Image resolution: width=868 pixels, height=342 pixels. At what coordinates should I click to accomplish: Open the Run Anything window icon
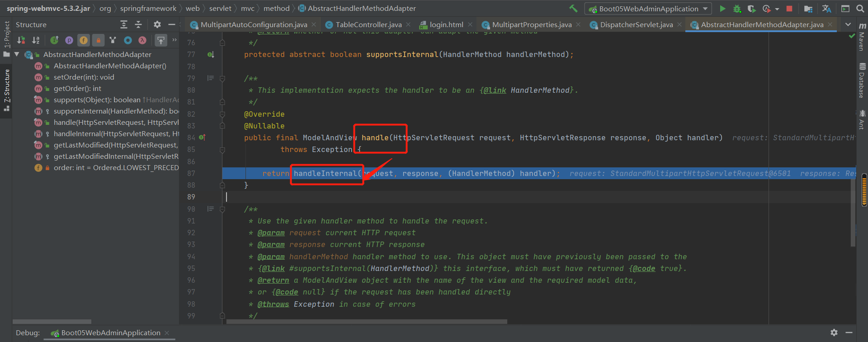(x=845, y=9)
